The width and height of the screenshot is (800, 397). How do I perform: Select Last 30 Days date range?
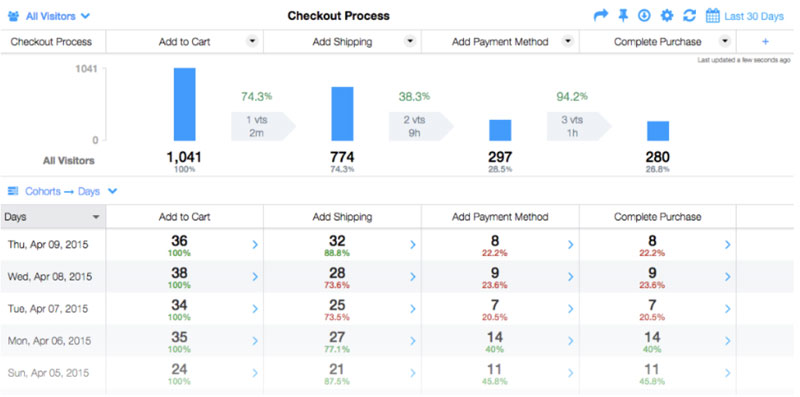[754, 16]
